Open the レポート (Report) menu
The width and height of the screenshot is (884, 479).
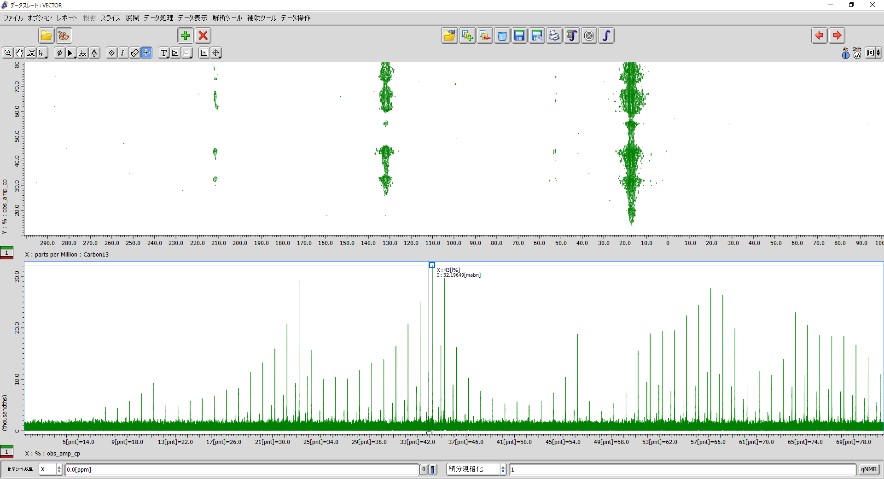(x=67, y=18)
